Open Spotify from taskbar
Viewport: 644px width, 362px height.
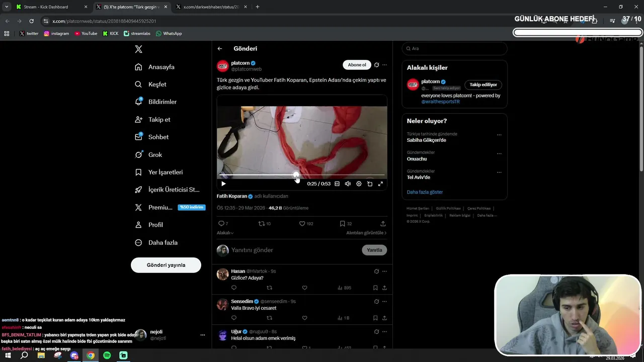(x=107, y=355)
